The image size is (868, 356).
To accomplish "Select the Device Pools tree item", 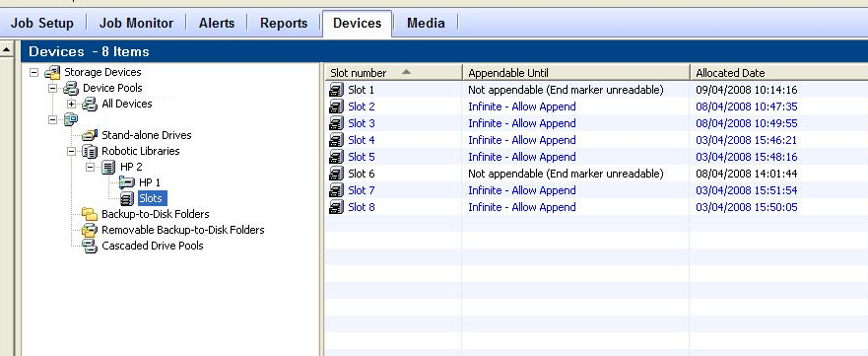I will click(x=112, y=88).
